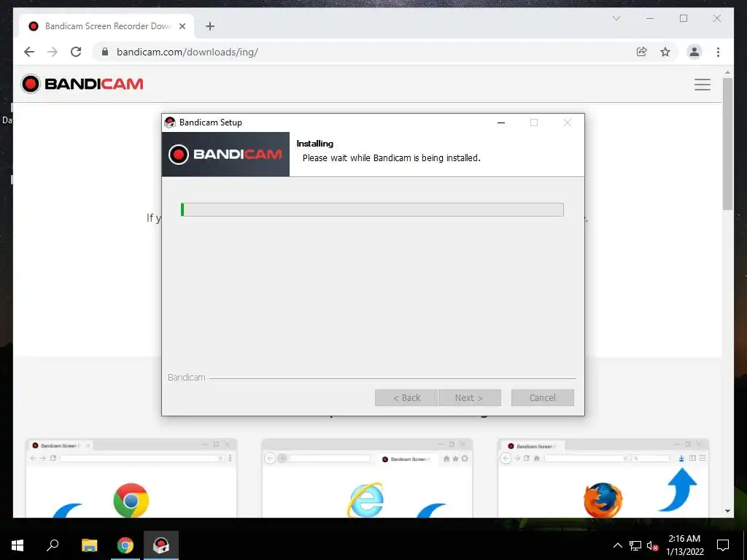Click the Bandicam banner logo in installer

coord(225,155)
